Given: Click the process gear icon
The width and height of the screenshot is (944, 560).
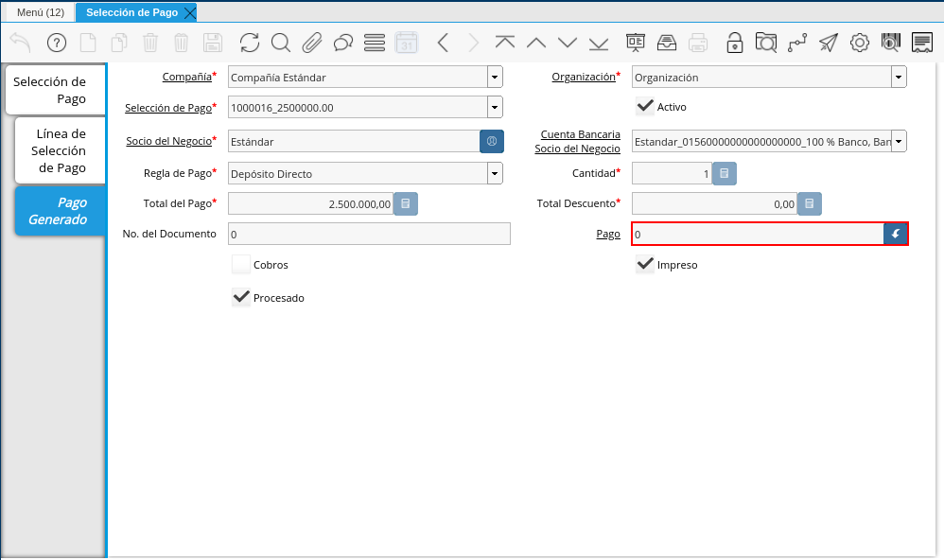Looking at the screenshot, I should [x=860, y=43].
